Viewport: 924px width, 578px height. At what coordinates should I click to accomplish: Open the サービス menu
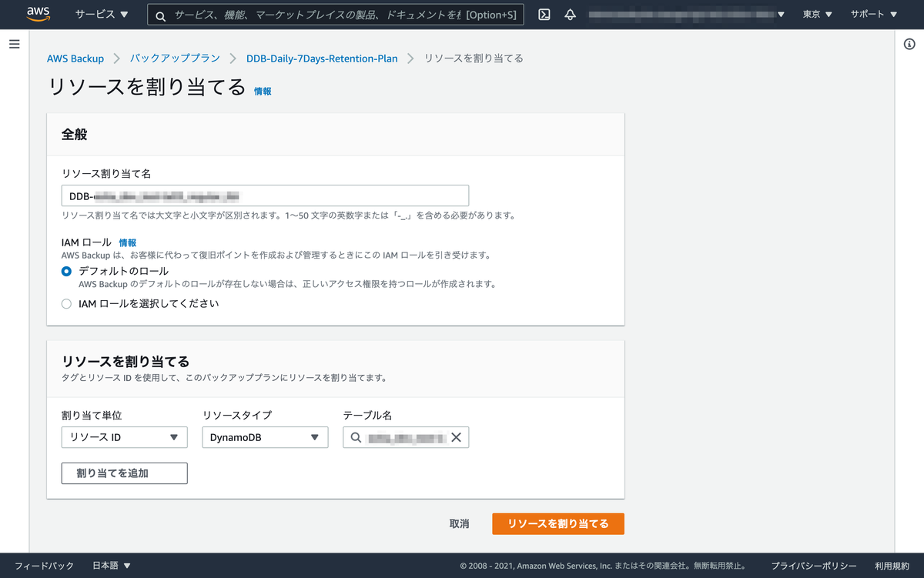click(x=102, y=14)
